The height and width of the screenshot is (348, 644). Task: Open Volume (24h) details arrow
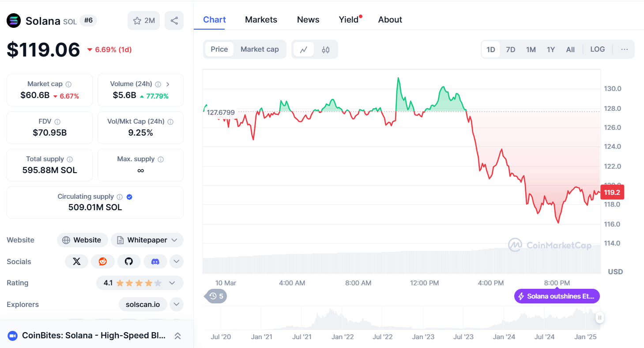coord(168,84)
